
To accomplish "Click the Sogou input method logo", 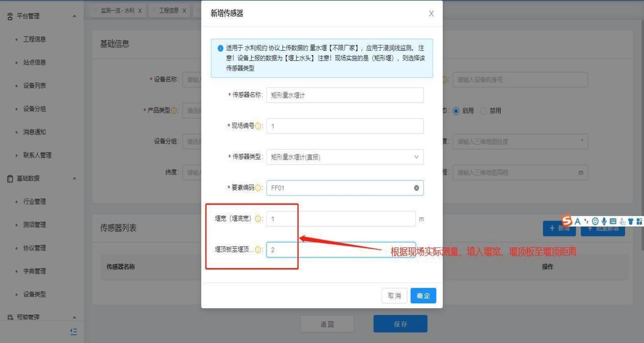I will tap(567, 221).
